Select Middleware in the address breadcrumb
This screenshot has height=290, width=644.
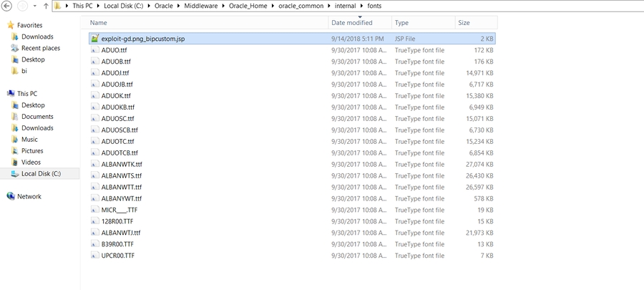pyautogui.click(x=201, y=6)
